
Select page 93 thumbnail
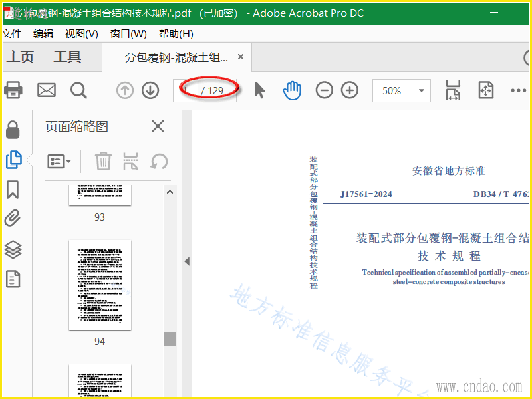pyautogui.click(x=100, y=195)
